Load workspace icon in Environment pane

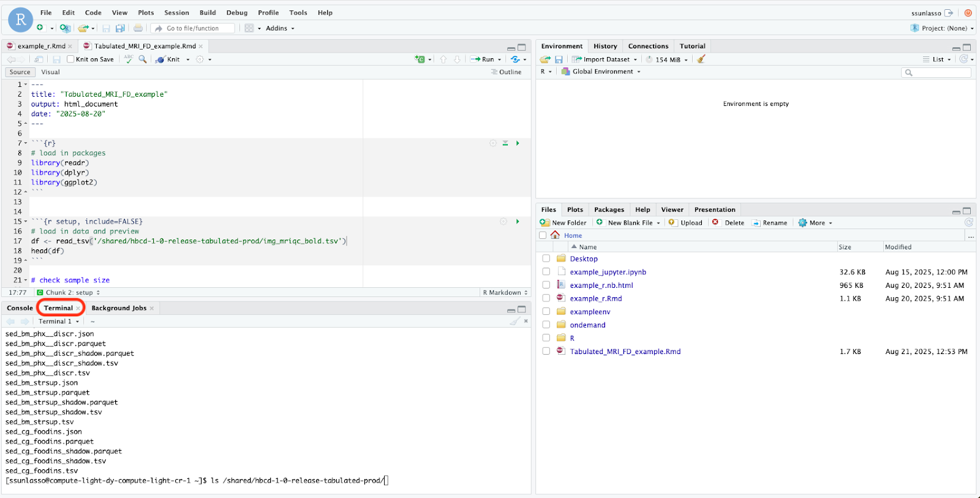545,59
